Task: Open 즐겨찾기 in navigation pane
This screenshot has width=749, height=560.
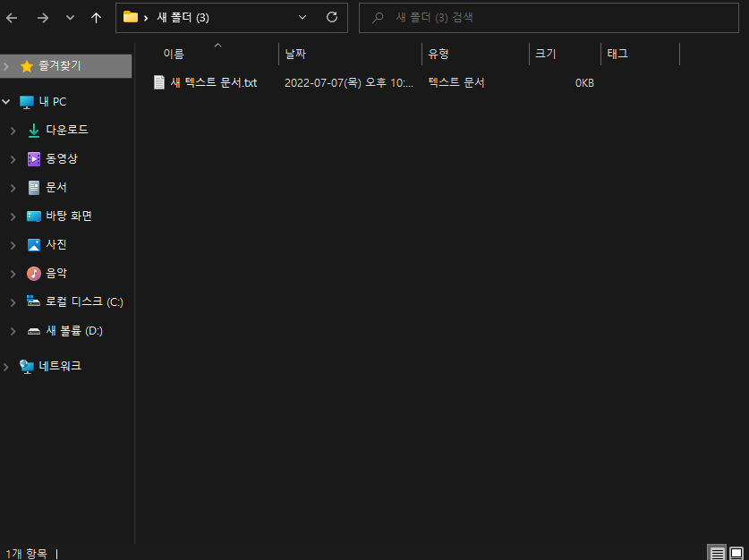Action: click(x=59, y=66)
